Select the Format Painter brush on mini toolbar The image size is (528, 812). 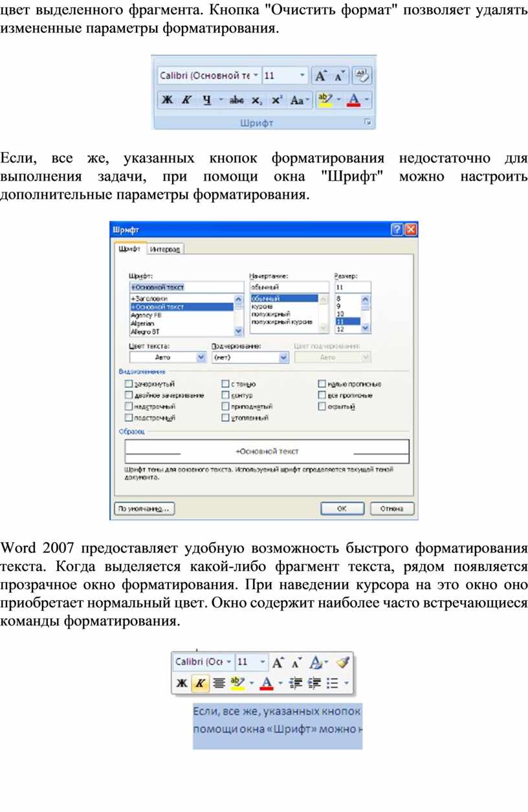343,662
